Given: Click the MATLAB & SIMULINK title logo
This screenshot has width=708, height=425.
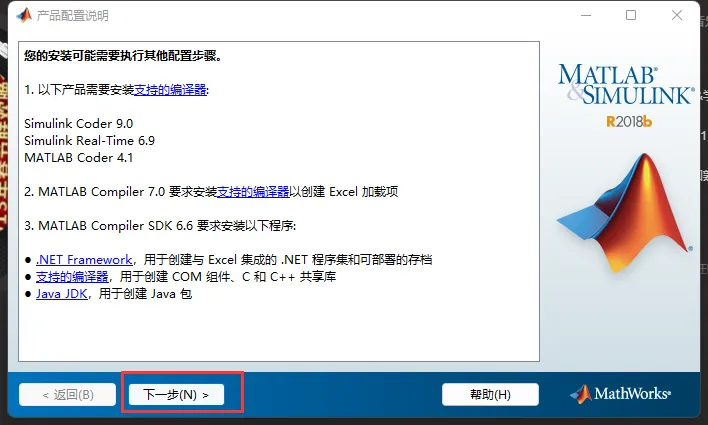Looking at the screenshot, I should coord(625,84).
